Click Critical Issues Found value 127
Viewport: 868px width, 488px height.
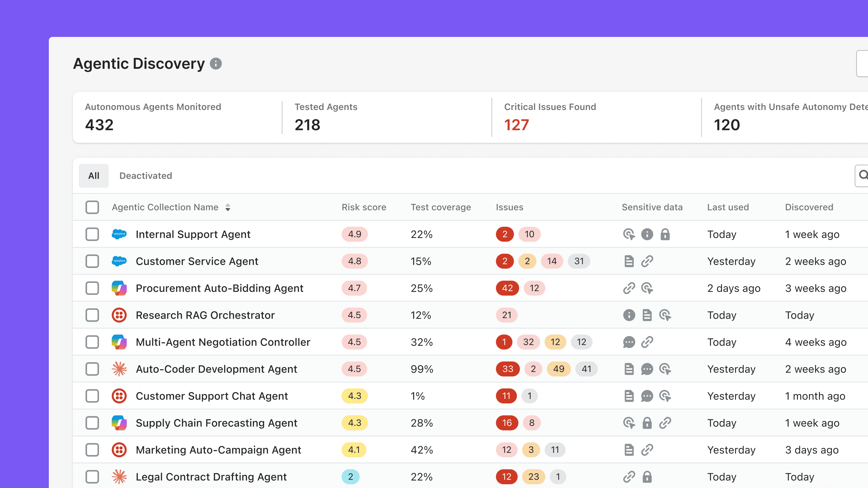pyautogui.click(x=516, y=125)
